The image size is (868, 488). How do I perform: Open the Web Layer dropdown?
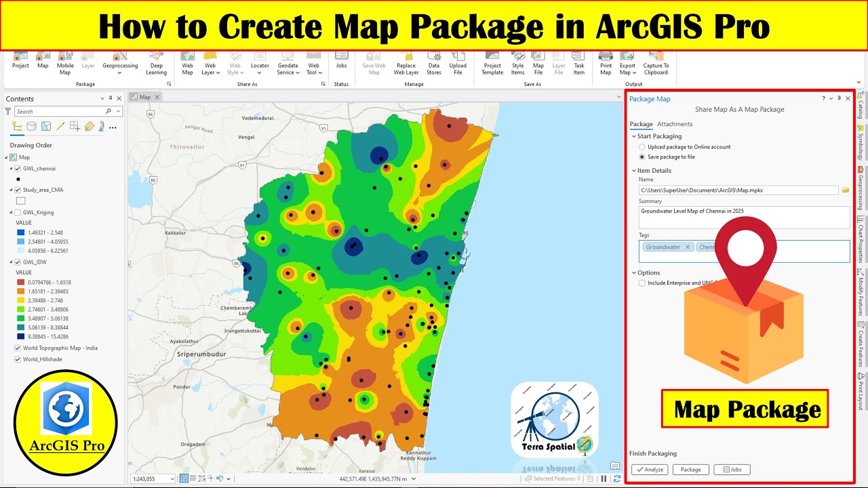point(210,63)
